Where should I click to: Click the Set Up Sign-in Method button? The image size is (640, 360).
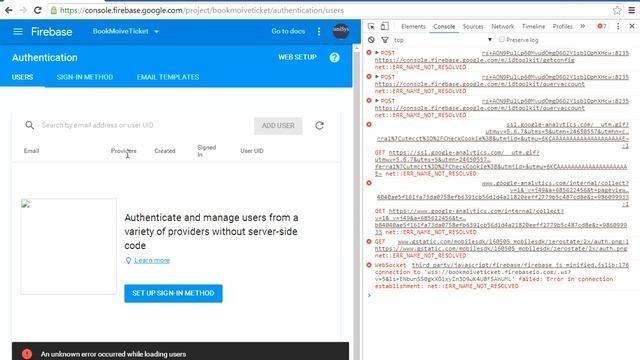point(173,293)
